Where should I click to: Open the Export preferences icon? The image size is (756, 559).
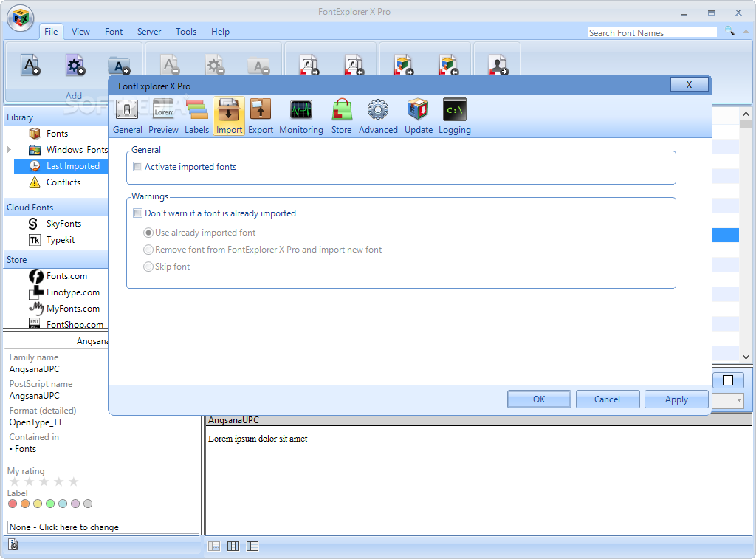coord(261,116)
